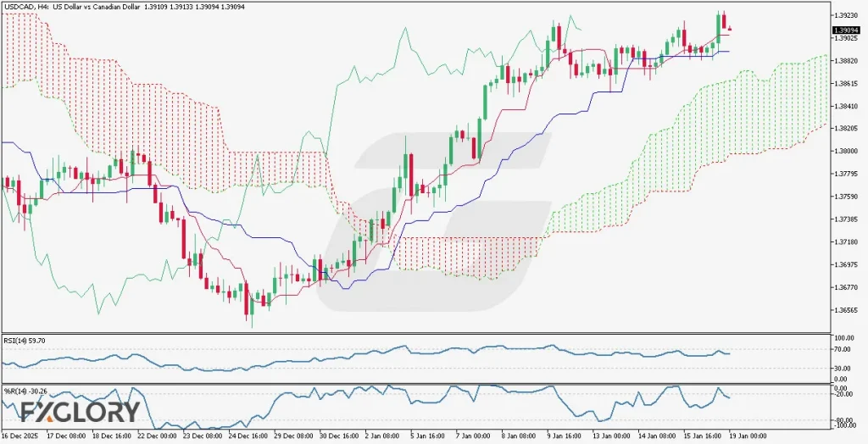Screen dimensions: 868x444
Task: Click the 23 Dec 08:00 time label
Action: (201, 436)
